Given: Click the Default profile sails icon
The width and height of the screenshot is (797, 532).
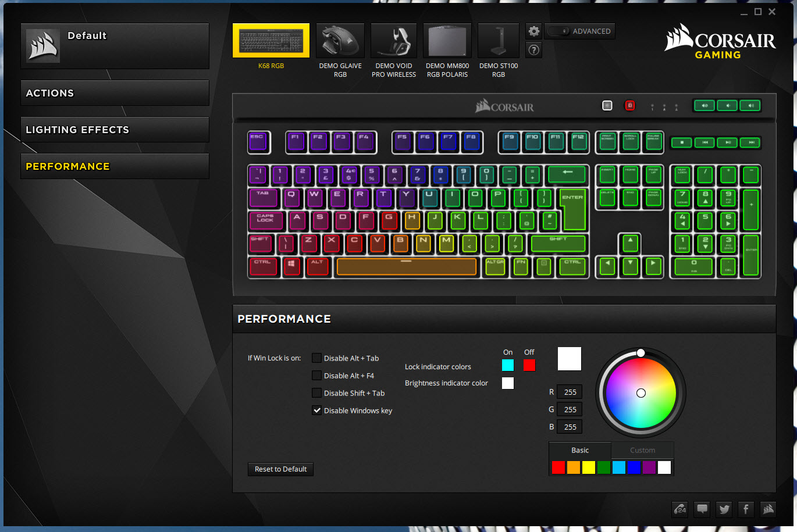Looking at the screenshot, I should pyautogui.click(x=43, y=46).
